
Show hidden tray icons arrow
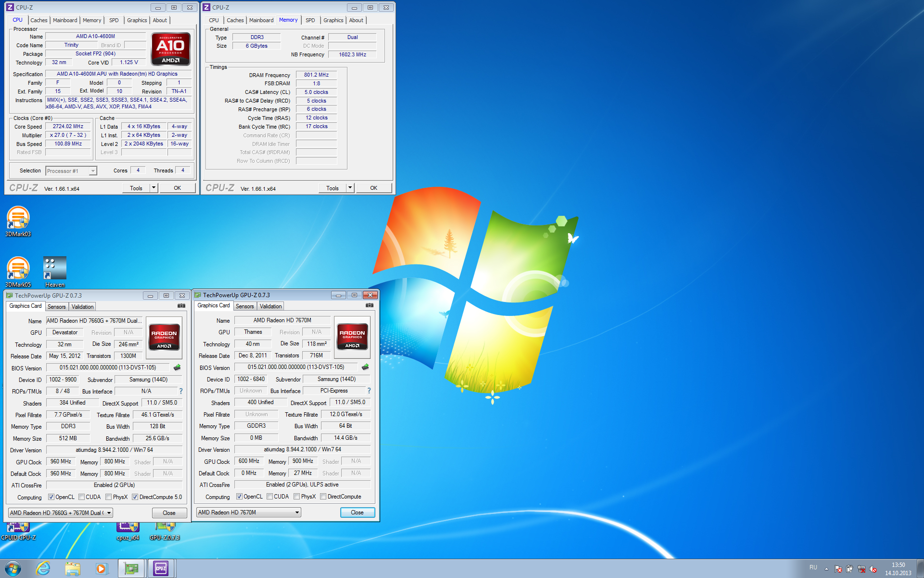click(x=826, y=569)
